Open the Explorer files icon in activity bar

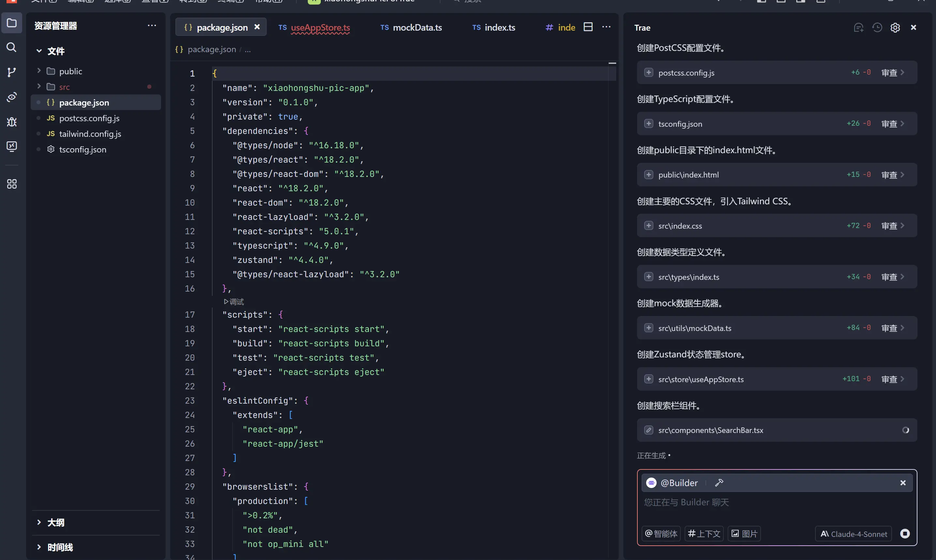12,23
